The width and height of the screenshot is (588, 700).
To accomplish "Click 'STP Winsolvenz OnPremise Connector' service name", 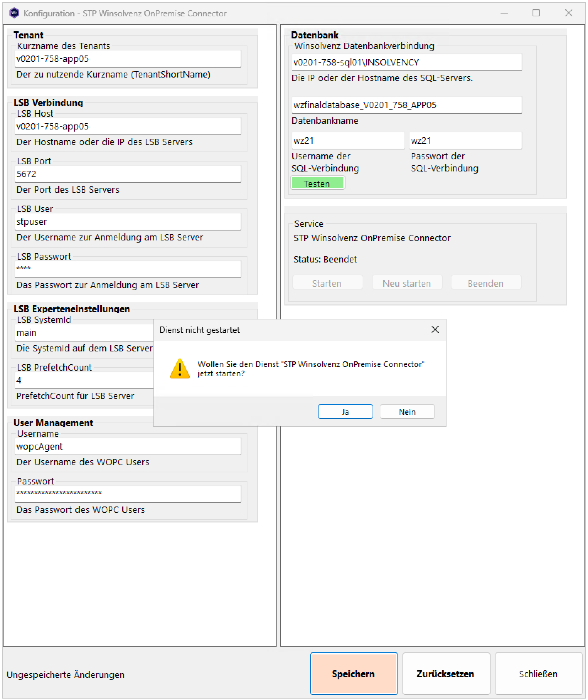I will coord(372,238).
